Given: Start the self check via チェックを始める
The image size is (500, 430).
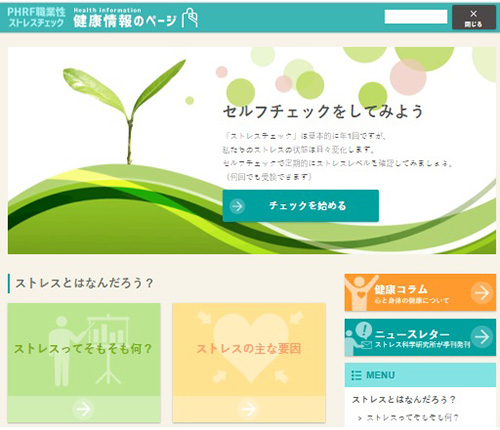Looking at the screenshot, I should [301, 206].
